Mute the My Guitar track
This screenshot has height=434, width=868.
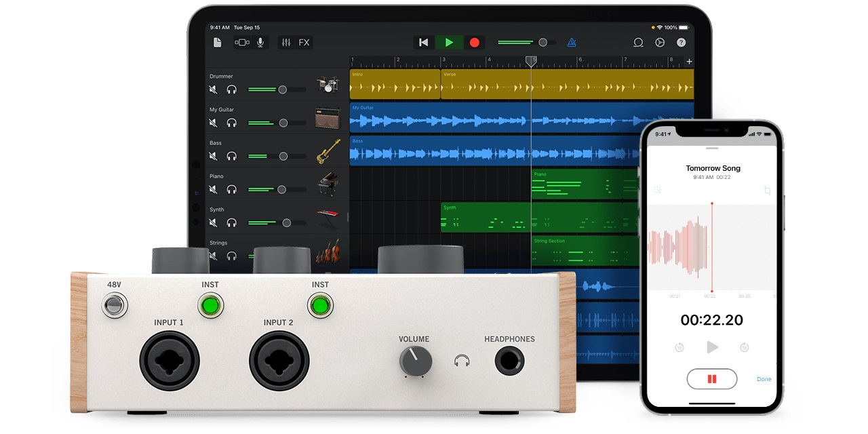[212, 123]
